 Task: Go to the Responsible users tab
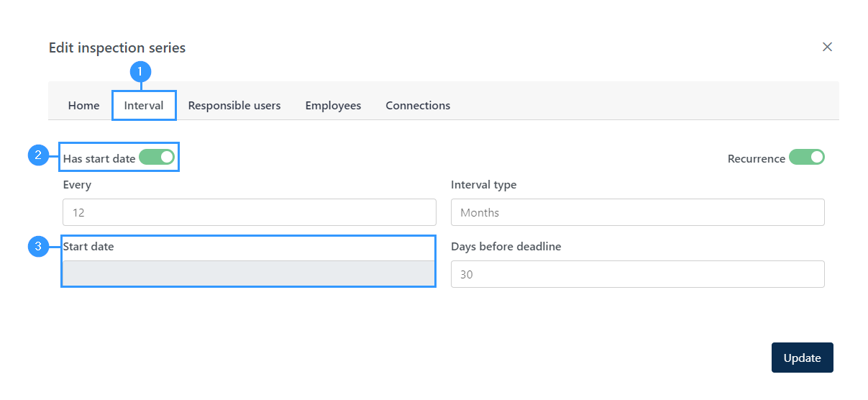tap(234, 105)
